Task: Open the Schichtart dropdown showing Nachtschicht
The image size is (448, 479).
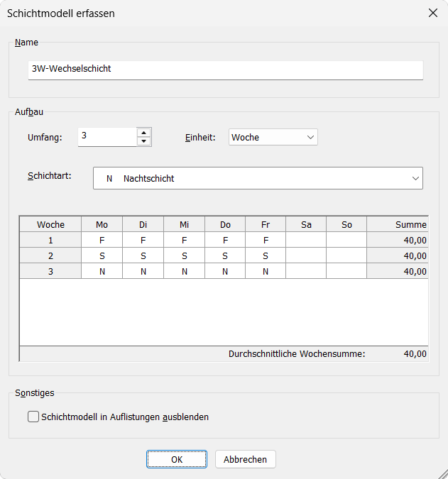Action: coord(258,178)
